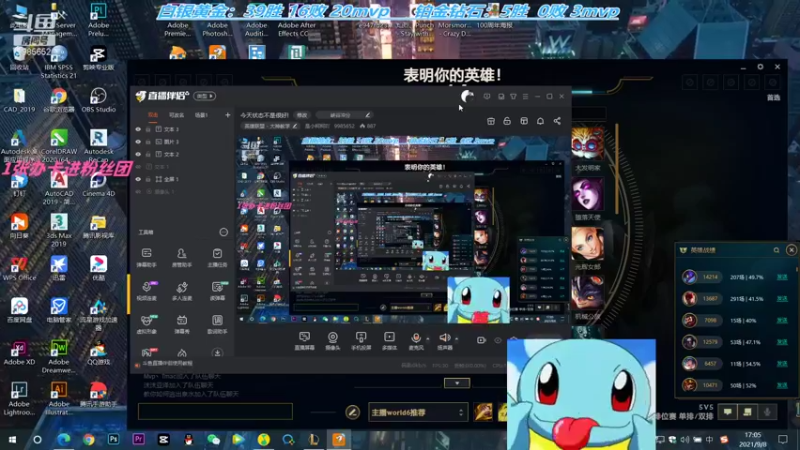The width and height of the screenshot is (800, 450).
Task: Open the 弹幕助手 tool in the toolbox
Action: (x=146, y=257)
